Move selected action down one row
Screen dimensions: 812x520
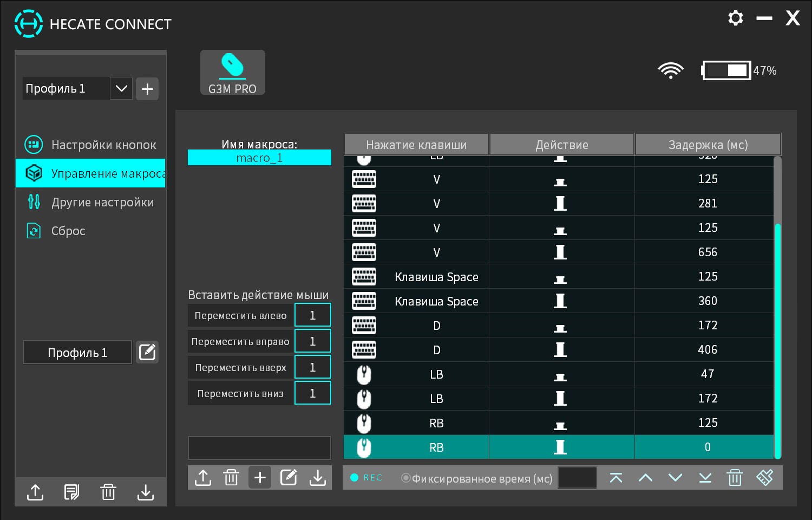[675, 477]
